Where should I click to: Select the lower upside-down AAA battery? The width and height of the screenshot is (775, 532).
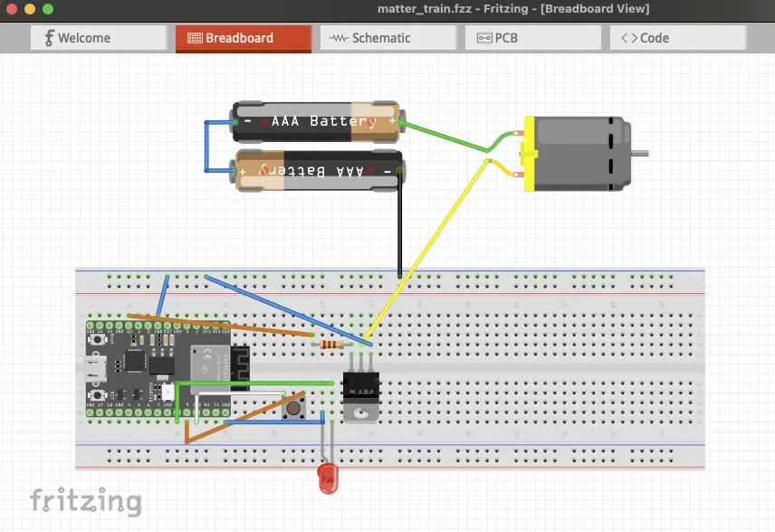point(317,171)
